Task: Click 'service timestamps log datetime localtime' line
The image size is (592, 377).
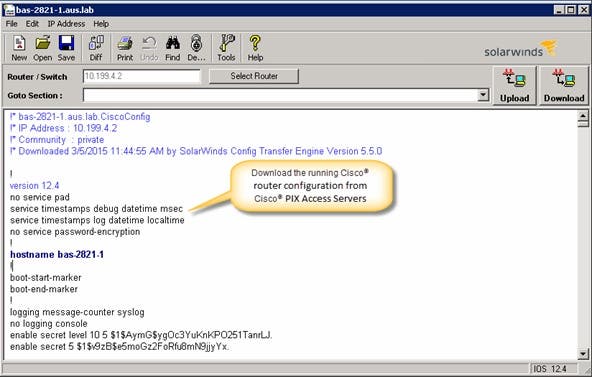Action: pos(97,220)
